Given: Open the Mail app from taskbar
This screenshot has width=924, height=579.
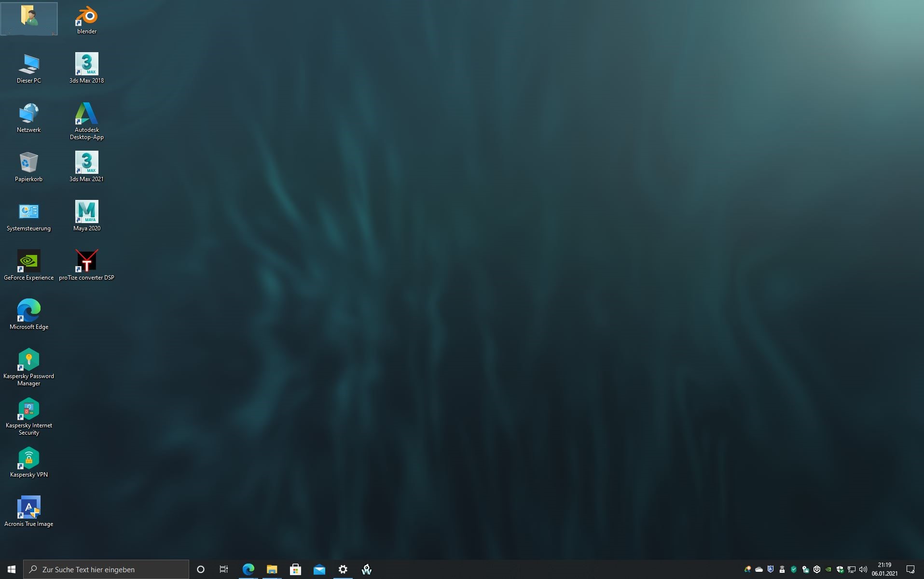Looking at the screenshot, I should [319, 569].
